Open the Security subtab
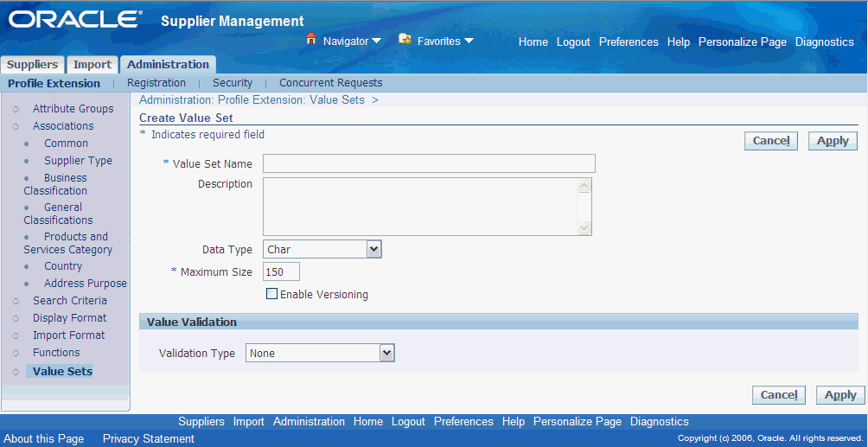This screenshot has height=447, width=868. (x=233, y=82)
